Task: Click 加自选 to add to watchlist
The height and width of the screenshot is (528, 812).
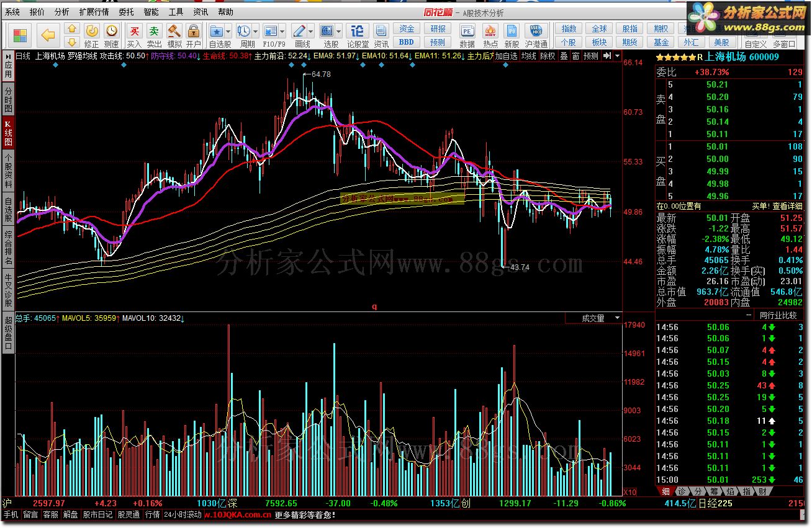Action: click(505, 56)
